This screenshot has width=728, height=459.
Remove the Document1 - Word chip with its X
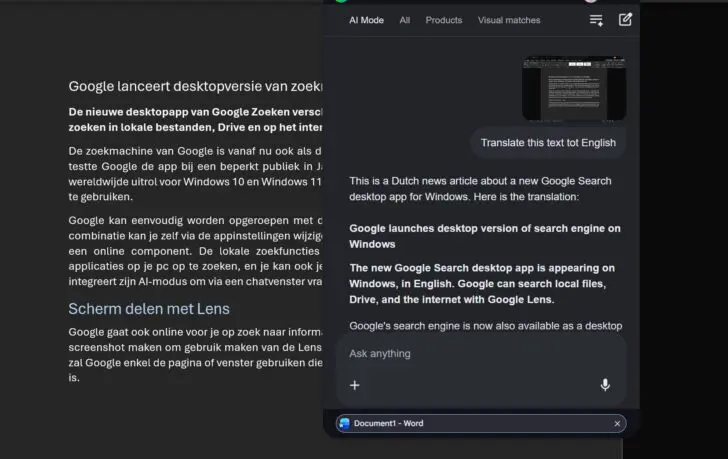click(617, 424)
